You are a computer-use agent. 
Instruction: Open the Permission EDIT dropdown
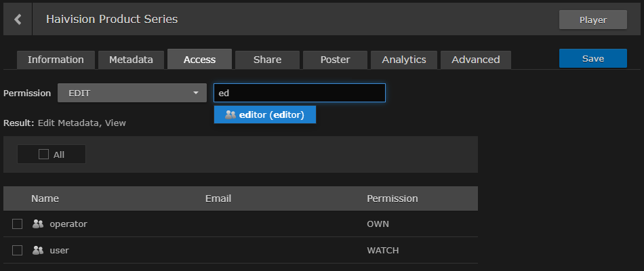tap(131, 93)
